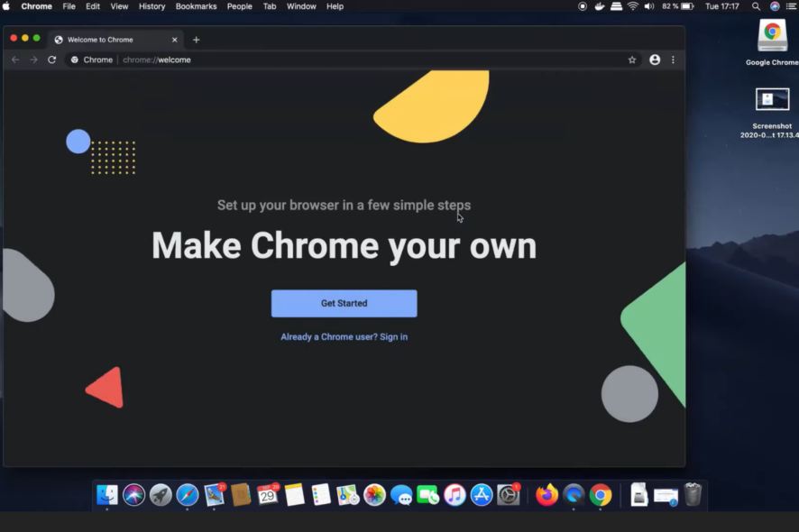The image size is (799, 532).
Task: Open the Chrome application menu
Action: coord(37,6)
